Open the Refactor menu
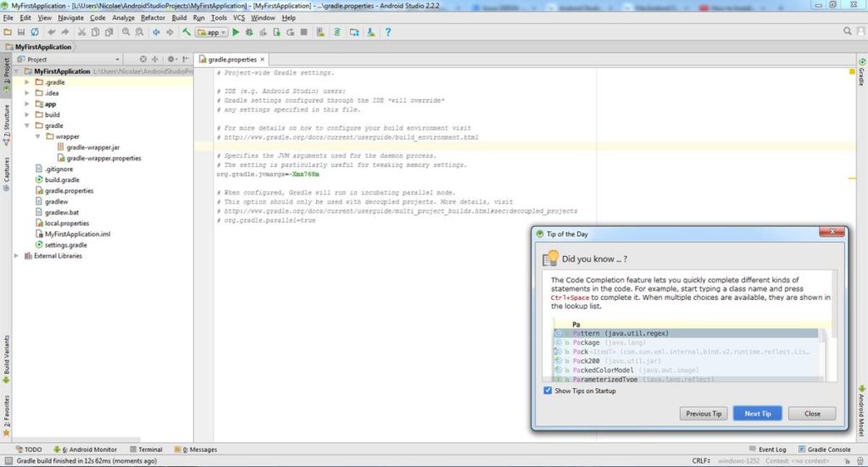This screenshot has height=467, width=868. point(153,18)
